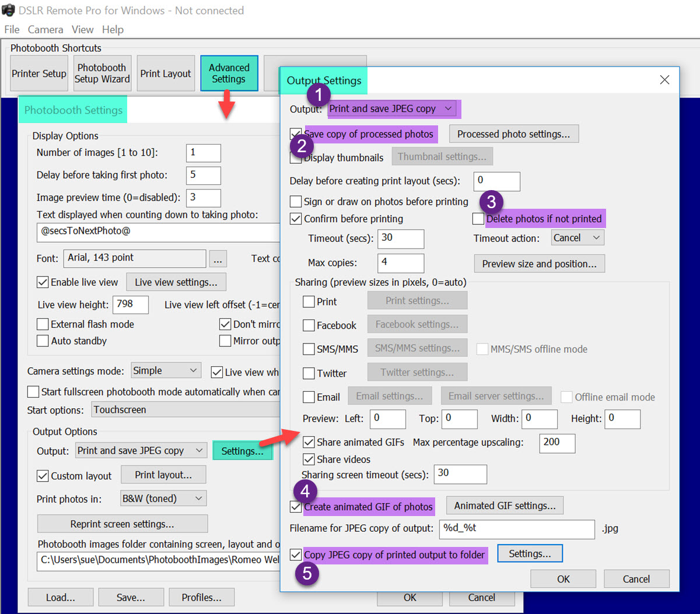This screenshot has width=700, height=614.
Task: Enable Sign or draw on photos before printing
Action: pyautogui.click(x=296, y=202)
